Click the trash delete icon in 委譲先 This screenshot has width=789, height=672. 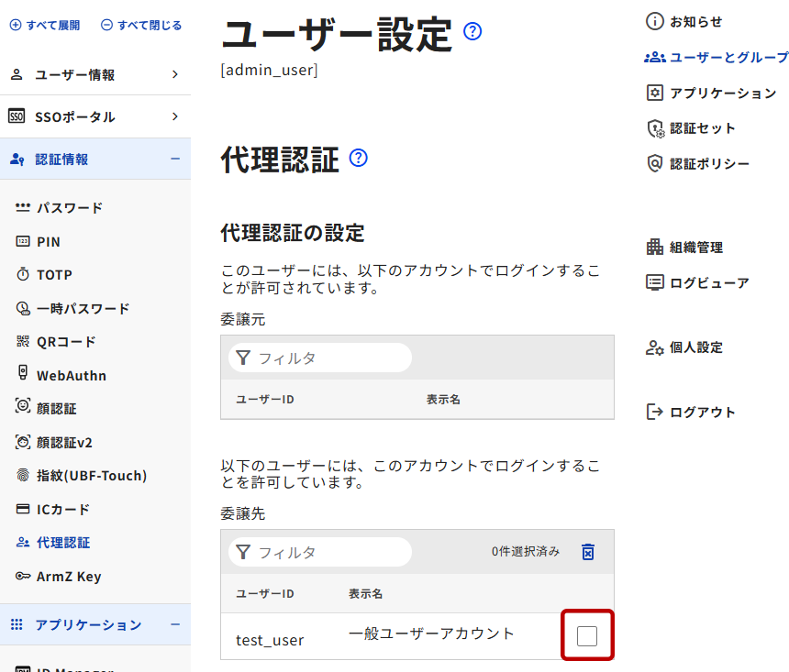(x=588, y=552)
